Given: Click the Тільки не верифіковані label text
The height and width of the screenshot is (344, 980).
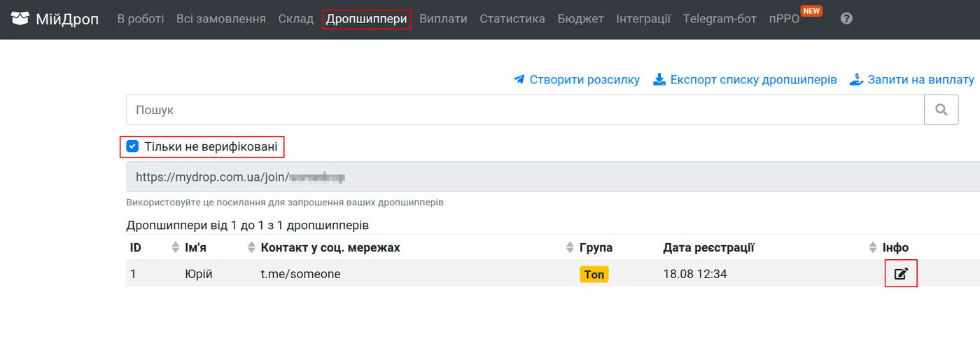Looking at the screenshot, I should 211,146.
